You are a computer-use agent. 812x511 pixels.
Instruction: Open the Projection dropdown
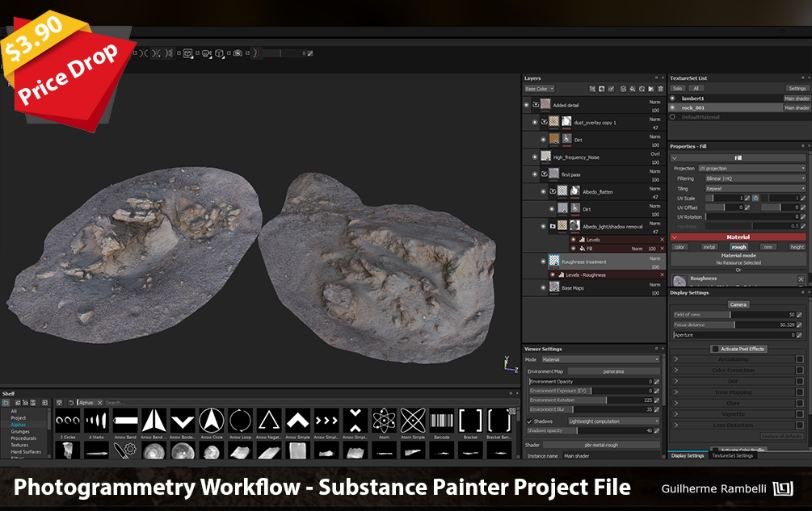(751, 169)
